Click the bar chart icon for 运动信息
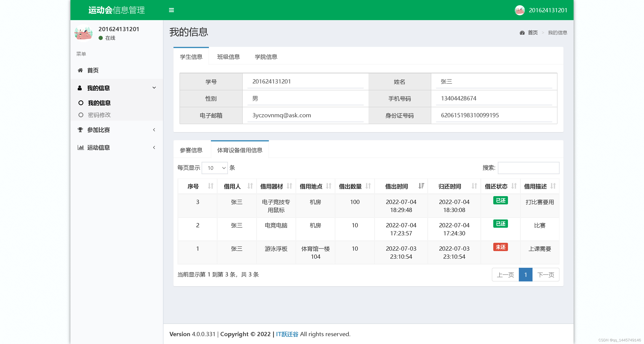The width and height of the screenshot is (644, 344). 80,147
